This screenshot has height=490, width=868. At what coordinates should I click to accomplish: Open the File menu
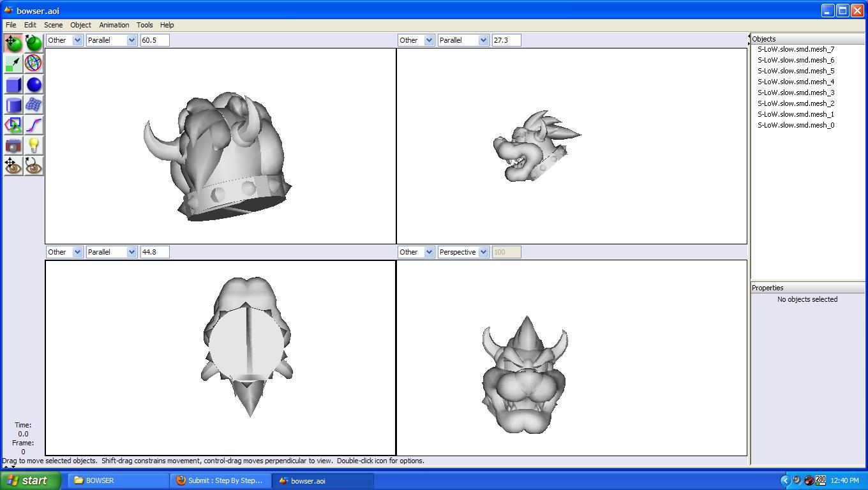pos(11,25)
